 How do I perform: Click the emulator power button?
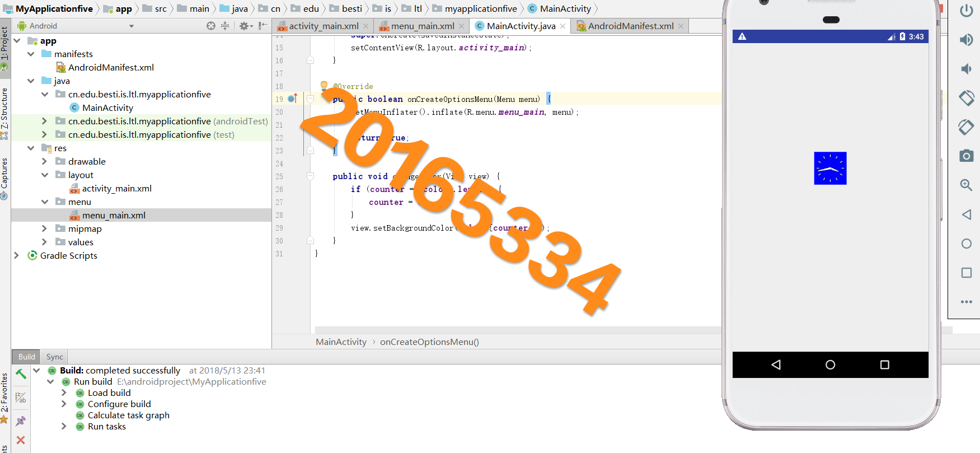[966, 11]
